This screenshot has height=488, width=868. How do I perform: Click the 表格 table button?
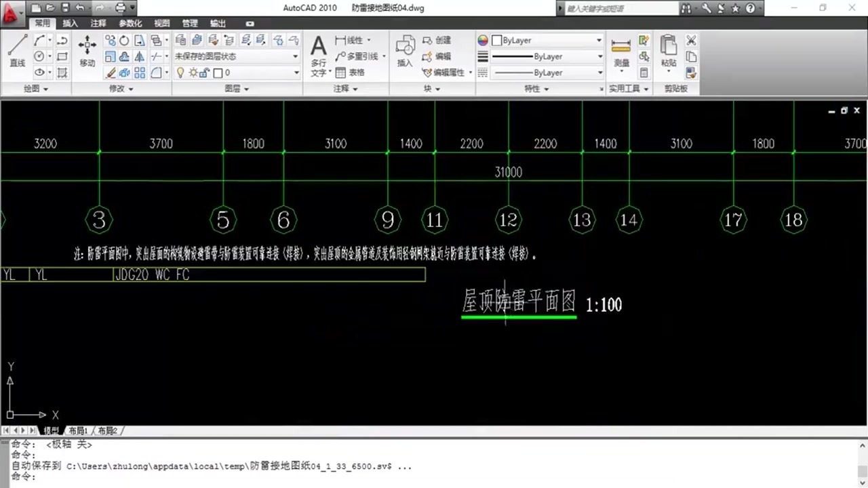click(x=350, y=73)
